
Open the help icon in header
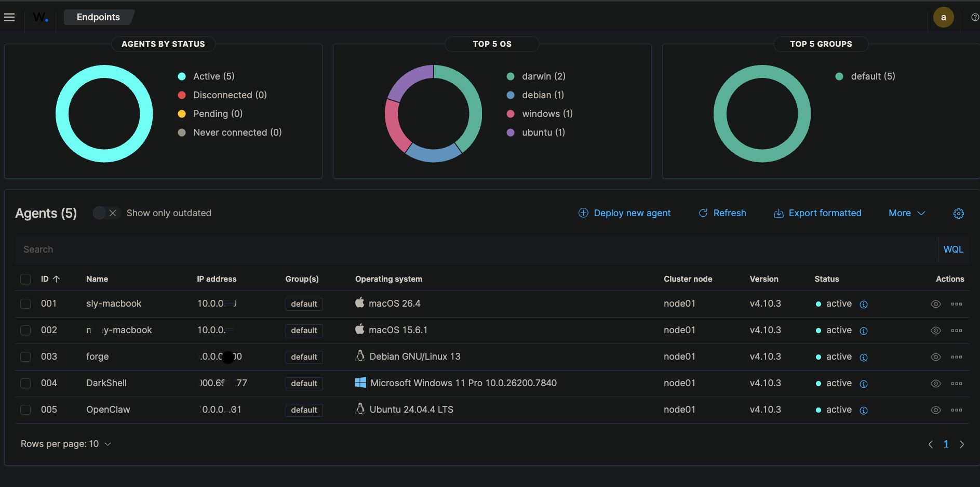[975, 17]
